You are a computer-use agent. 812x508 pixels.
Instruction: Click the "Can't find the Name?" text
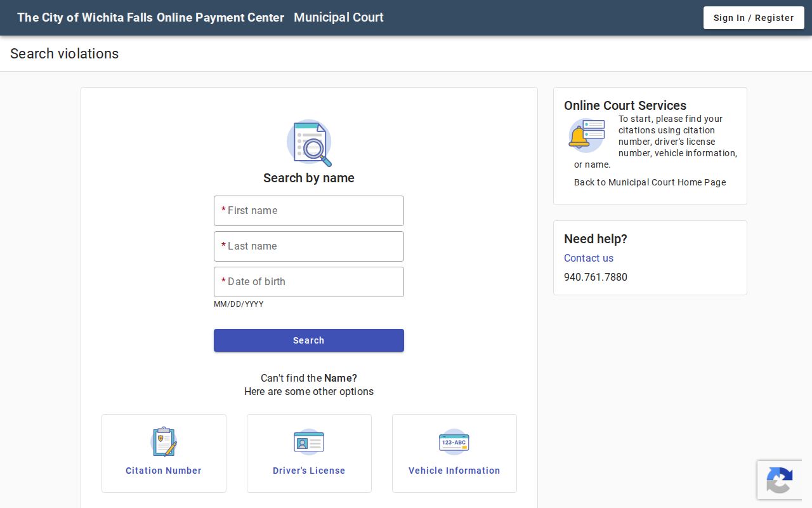309,378
